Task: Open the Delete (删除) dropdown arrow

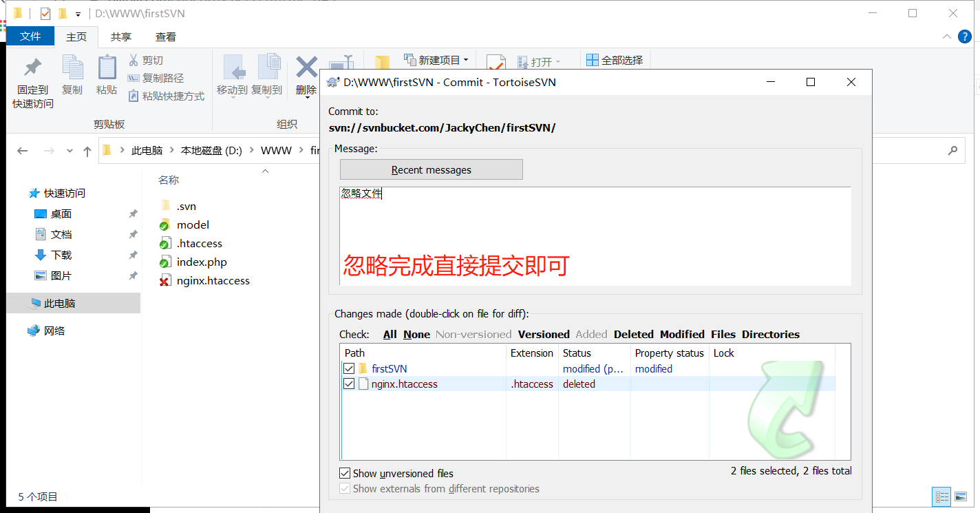Action: [306, 98]
